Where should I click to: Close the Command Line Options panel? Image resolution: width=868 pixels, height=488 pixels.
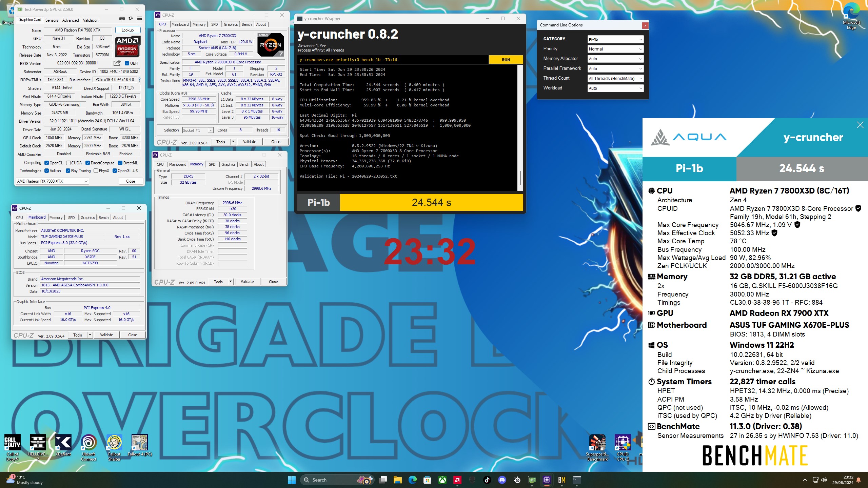tap(645, 25)
